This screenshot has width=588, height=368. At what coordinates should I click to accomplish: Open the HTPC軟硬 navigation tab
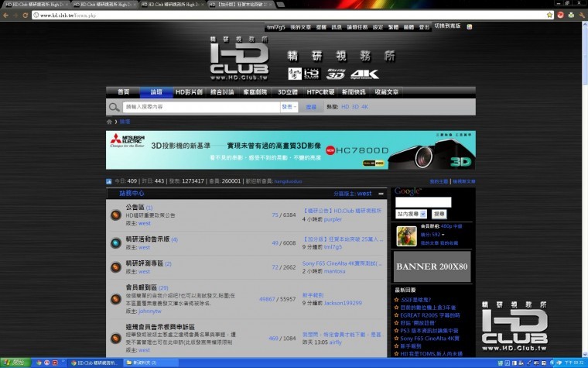(320, 92)
